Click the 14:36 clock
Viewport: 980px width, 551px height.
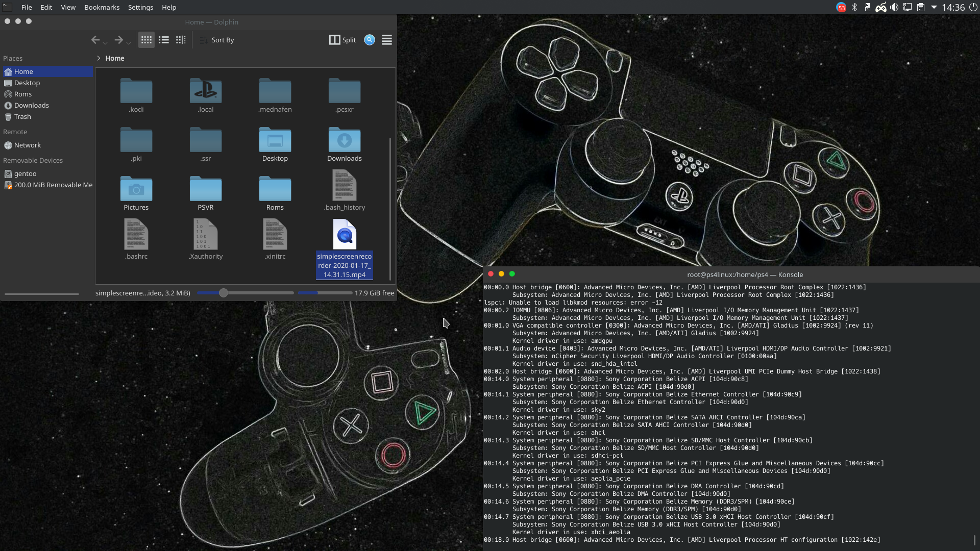coord(953,7)
